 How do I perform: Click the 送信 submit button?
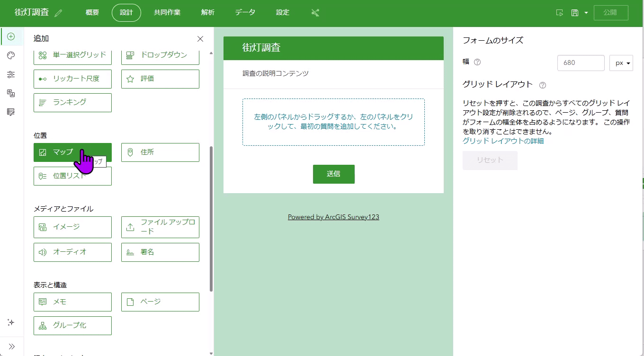click(333, 174)
